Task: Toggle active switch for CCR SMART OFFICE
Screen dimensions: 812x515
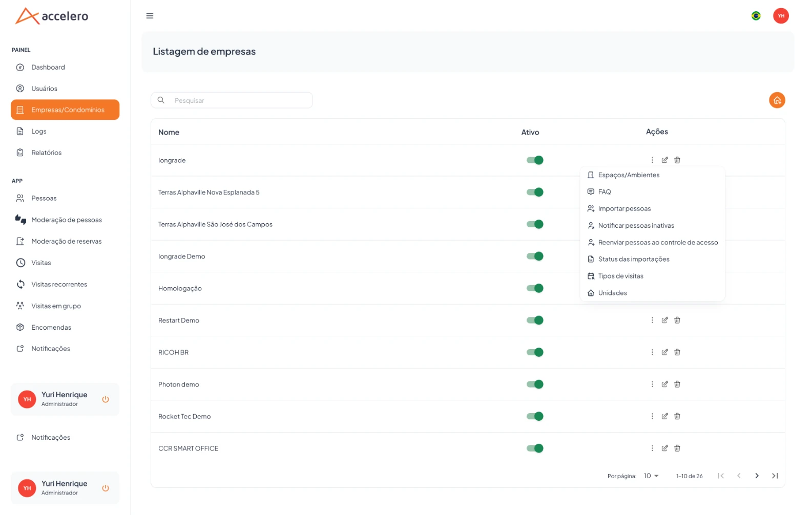Action: pos(535,448)
